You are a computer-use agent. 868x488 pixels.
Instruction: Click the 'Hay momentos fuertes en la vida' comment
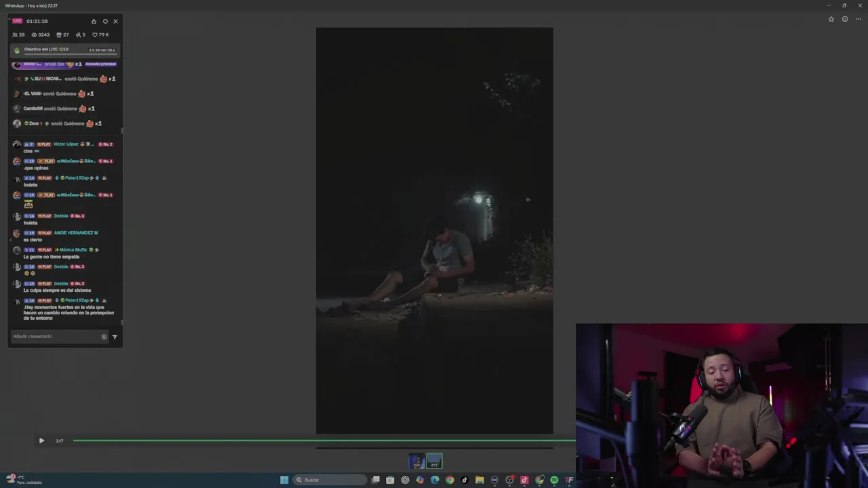pos(68,312)
